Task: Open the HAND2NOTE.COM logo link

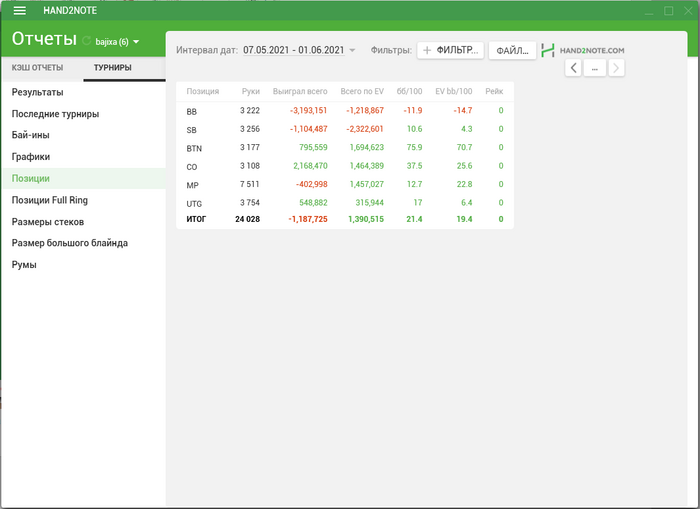Action: (x=583, y=50)
